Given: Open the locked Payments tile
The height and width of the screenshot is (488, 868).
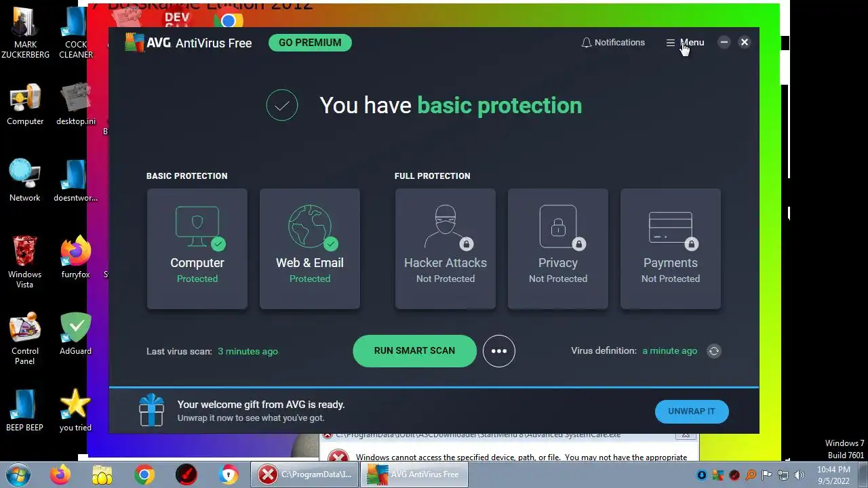Looking at the screenshot, I should point(671,249).
